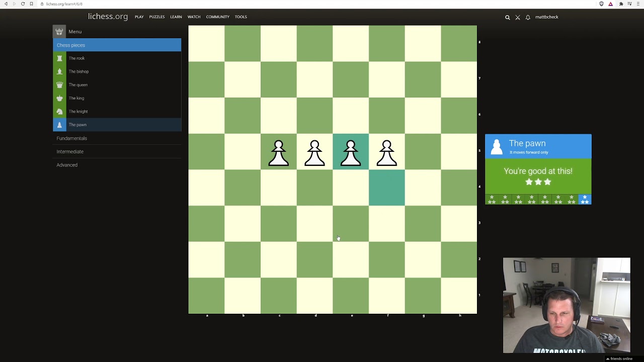Click 'It moves forward only' subtitle

[x=529, y=152]
